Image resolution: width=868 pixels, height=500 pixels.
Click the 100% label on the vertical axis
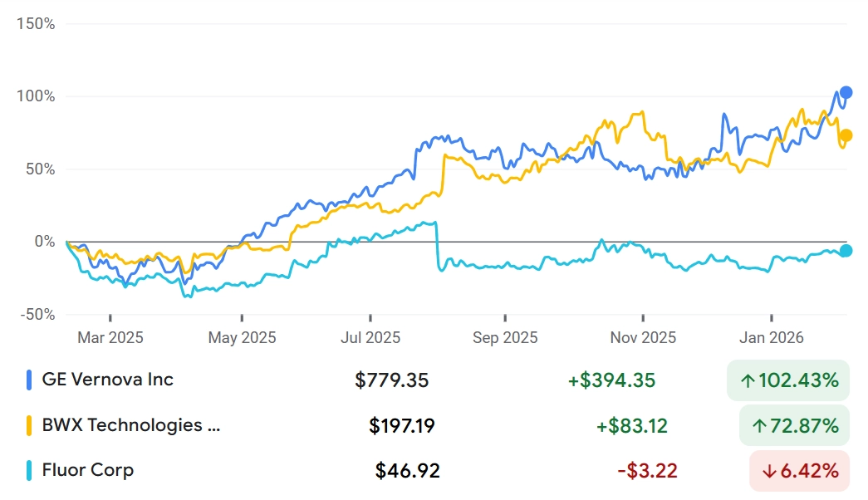pyautogui.click(x=37, y=96)
